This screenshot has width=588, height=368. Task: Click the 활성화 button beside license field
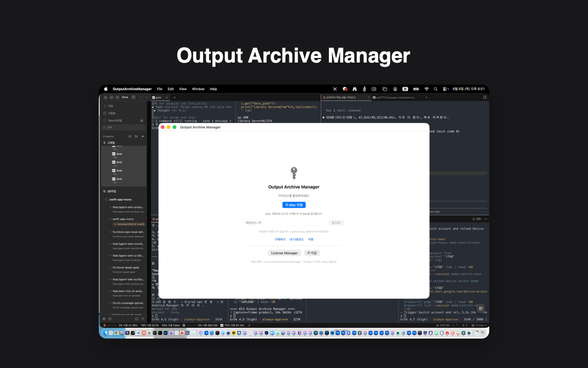point(336,223)
